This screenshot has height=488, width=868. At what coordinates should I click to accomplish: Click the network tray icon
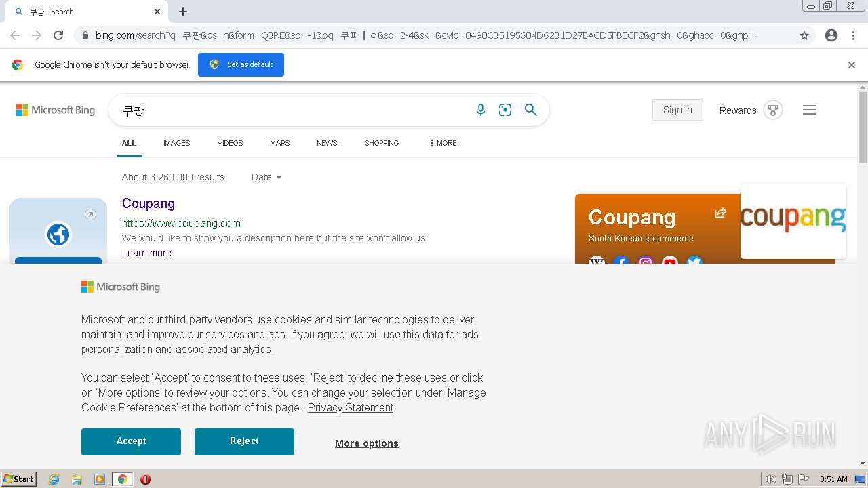787,479
